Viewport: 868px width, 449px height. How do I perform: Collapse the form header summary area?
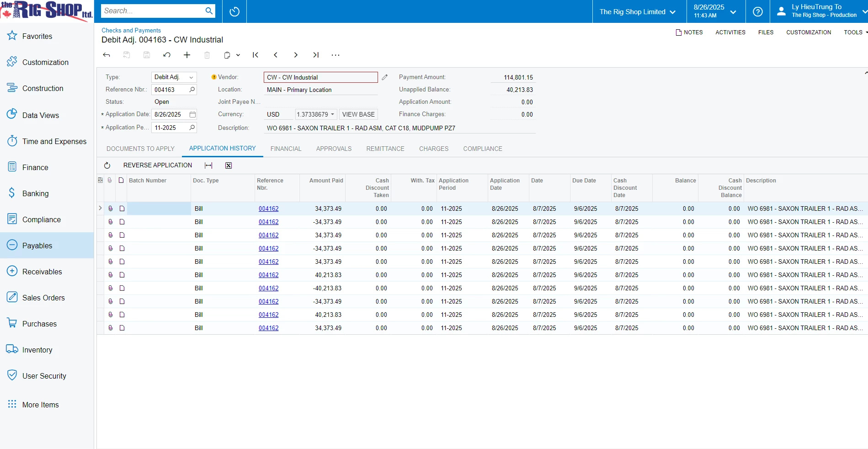click(x=866, y=73)
